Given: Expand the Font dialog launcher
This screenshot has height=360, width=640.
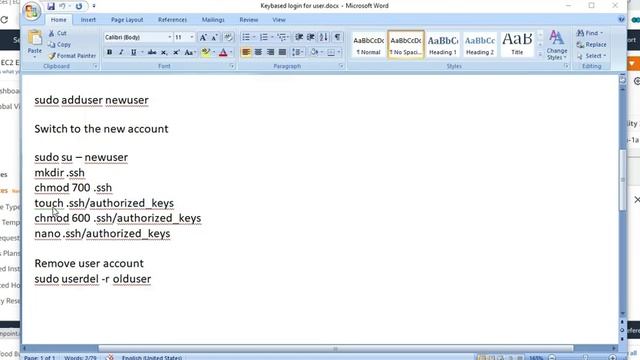Looking at the screenshot, I should [x=232, y=66].
